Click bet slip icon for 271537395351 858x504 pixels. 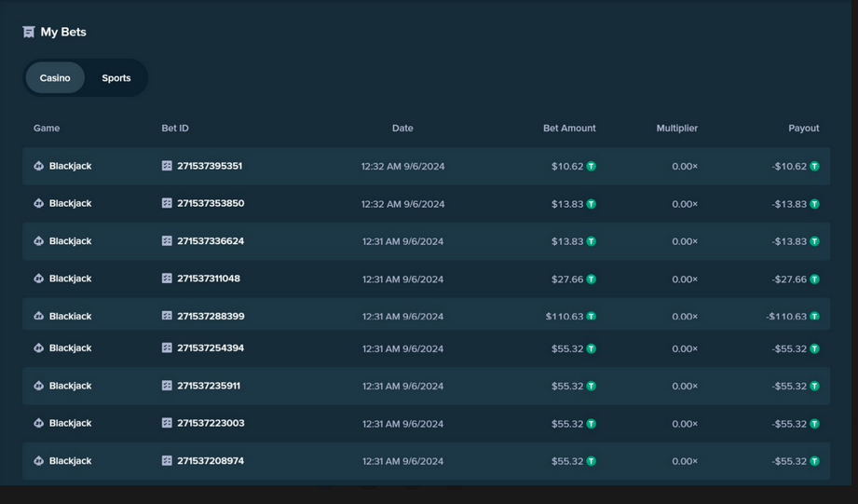(x=167, y=165)
